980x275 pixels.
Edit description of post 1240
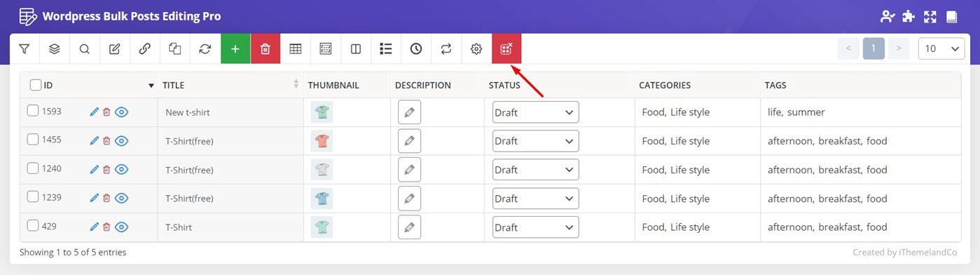pyautogui.click(x=409, y=170)
